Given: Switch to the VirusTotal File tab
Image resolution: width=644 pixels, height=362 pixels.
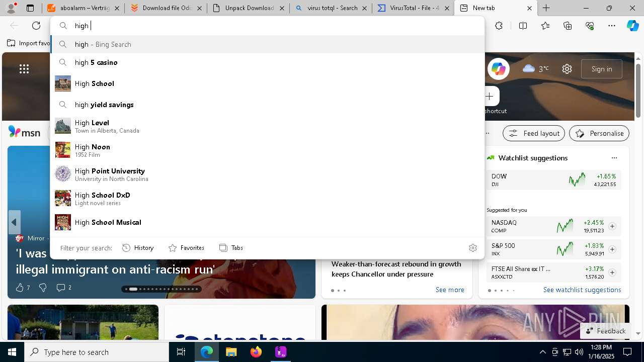Looking at the screenshot, I should [413, 8].
